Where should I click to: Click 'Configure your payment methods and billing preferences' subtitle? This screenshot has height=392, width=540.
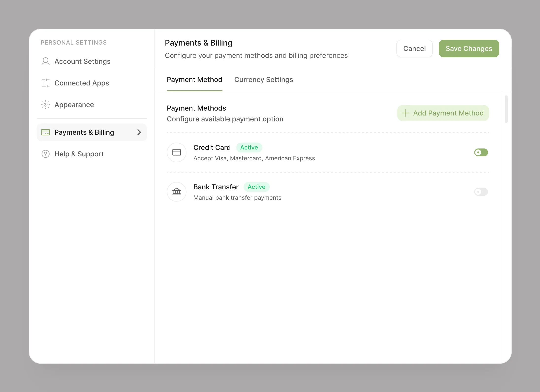tap(256, 56)
